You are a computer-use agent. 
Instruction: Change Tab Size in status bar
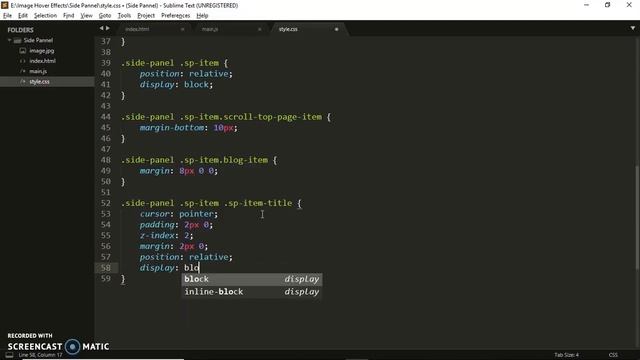(x=566, y=355)
